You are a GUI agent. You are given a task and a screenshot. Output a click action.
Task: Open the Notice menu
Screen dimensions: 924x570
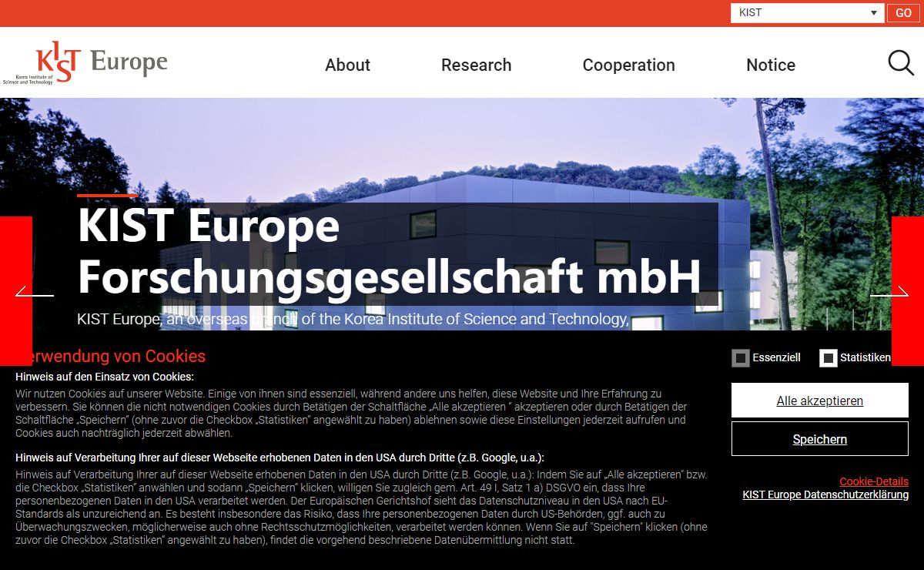[x=771, y=65]
